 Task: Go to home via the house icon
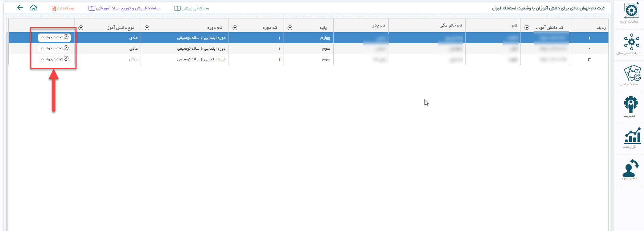coord(34,8)
